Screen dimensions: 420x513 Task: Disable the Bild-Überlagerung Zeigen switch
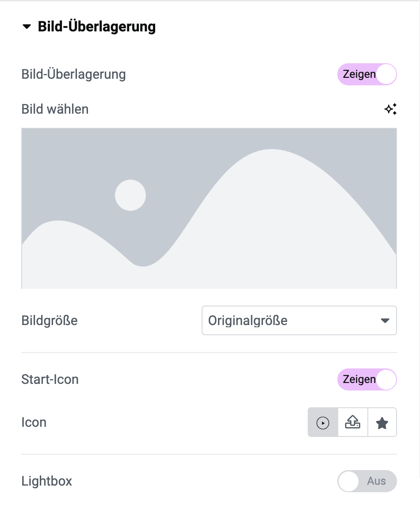point(367,74)
